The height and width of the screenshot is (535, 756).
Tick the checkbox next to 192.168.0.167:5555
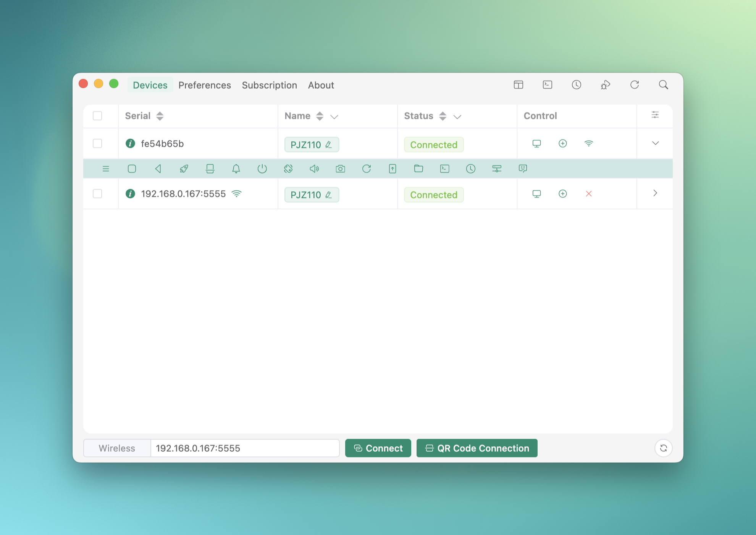(x=97, y=194)
